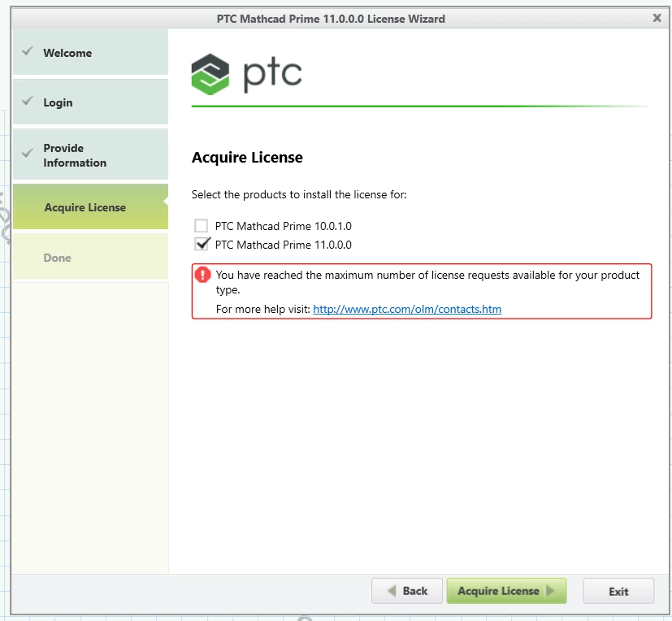Screen dimensions: 672x621
Task: Click the Back button
Action: (x=407, y=591)
